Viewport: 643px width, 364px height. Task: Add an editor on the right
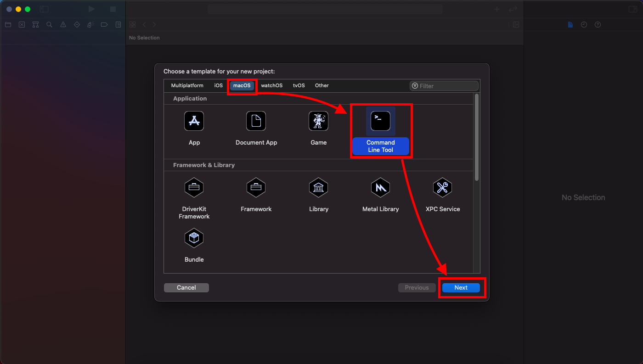(516, 25)
